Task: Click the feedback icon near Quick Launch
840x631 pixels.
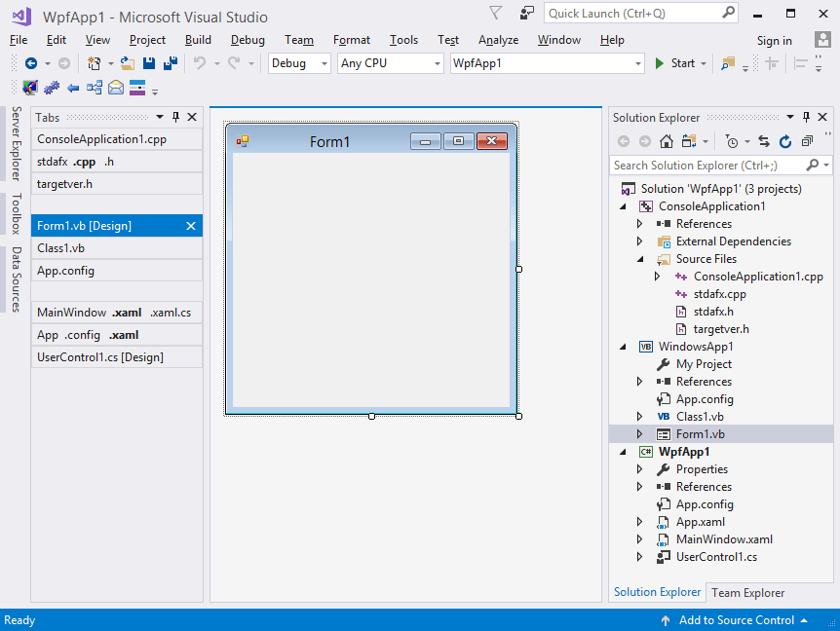Action: [x=527, y=14]
